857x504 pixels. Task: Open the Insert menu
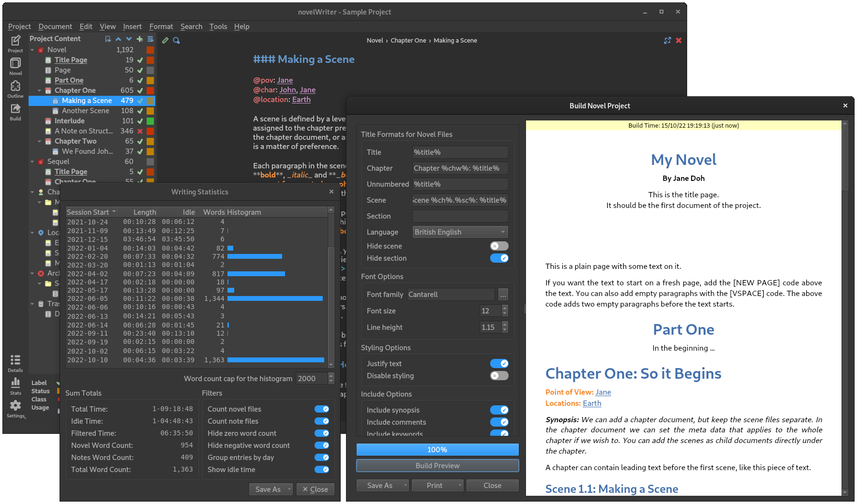point(132,27)
